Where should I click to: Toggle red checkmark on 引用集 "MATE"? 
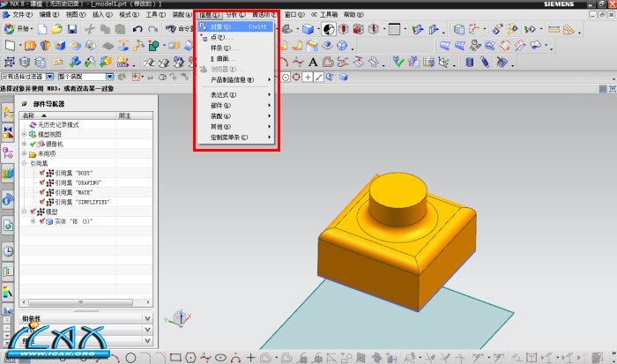pyautogui.click(x=41, y=192)
